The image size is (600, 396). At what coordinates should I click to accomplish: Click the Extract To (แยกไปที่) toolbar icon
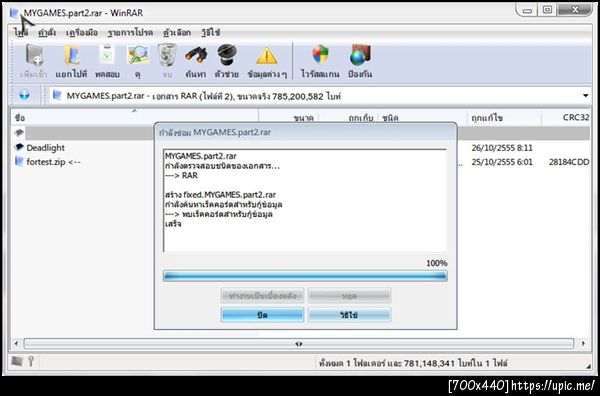[x=72, y=56]
